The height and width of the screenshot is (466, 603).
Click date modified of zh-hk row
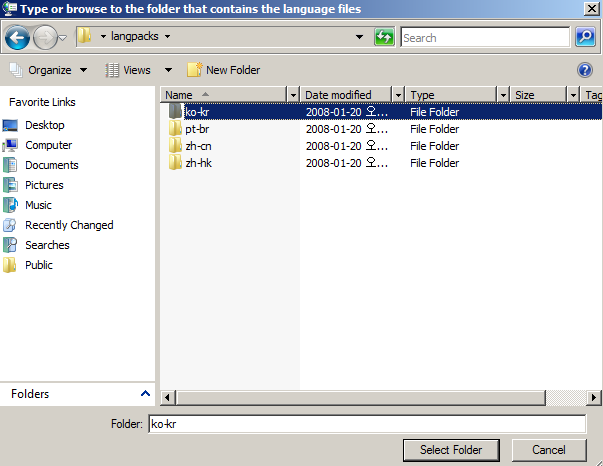346,163
